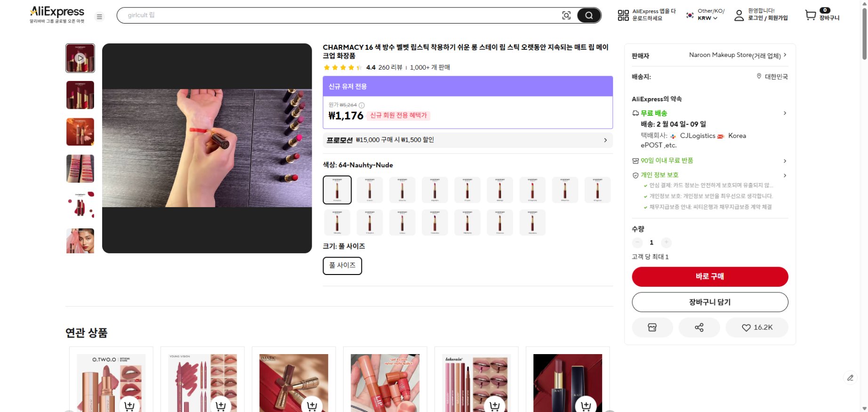Click the 신규 유저 전용 banner
The width and height of the screenshot is (868, 412).
point(468,86)
